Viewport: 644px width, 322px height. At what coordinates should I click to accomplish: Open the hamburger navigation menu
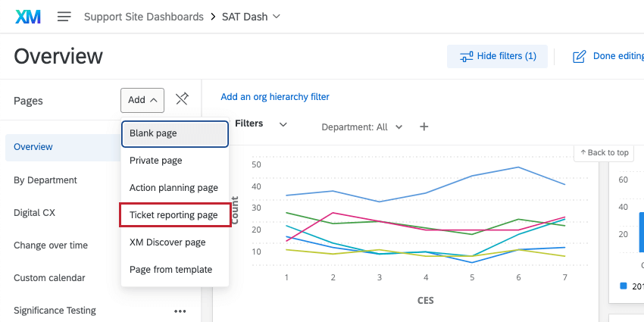[x=64, y=17]
